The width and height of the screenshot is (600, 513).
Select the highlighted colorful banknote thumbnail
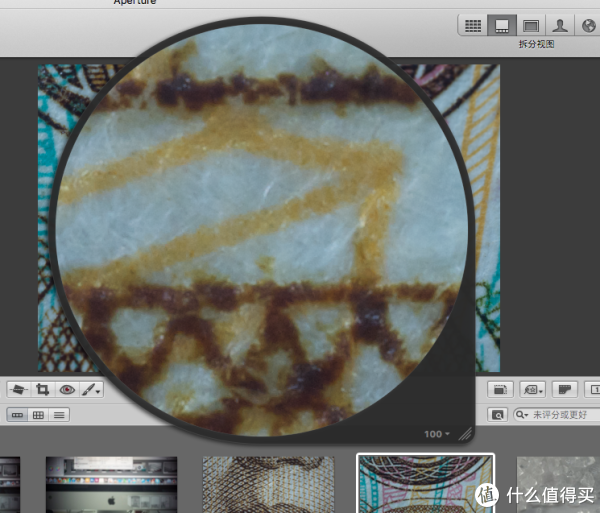425,484
